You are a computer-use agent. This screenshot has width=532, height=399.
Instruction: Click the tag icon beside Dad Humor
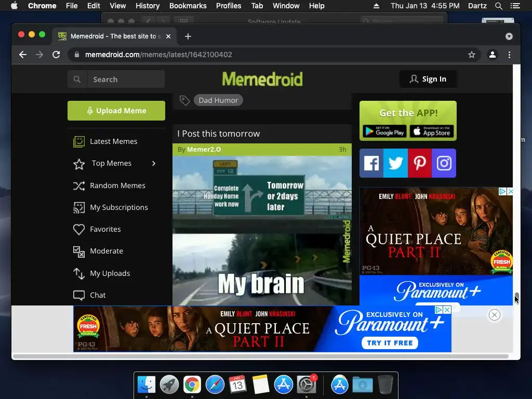pos(184,100)
